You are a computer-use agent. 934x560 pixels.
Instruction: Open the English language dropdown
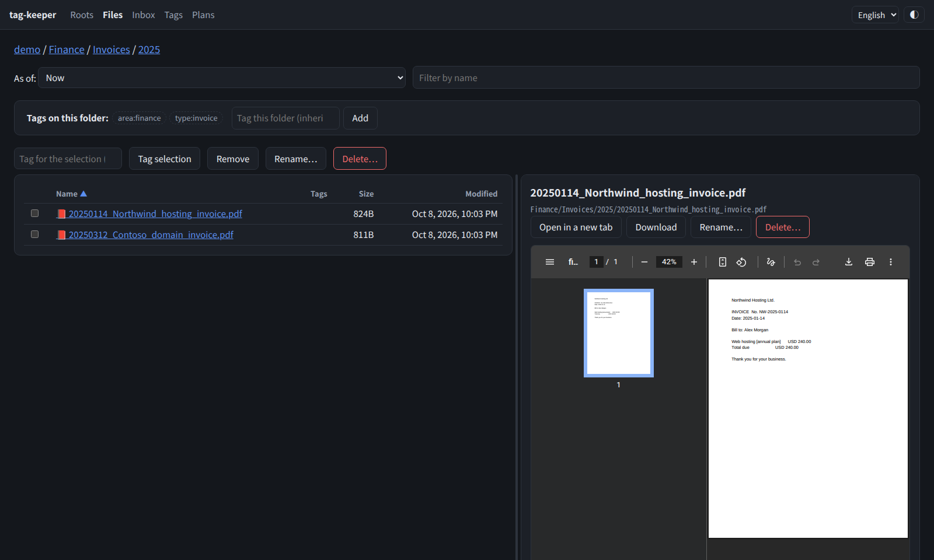(875, 15)
